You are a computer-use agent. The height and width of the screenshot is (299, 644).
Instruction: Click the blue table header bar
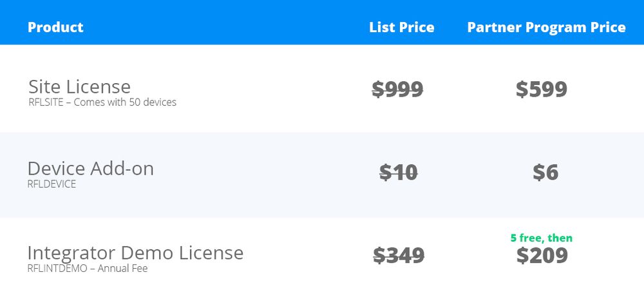pyautogui.click(x=225, y=23)
